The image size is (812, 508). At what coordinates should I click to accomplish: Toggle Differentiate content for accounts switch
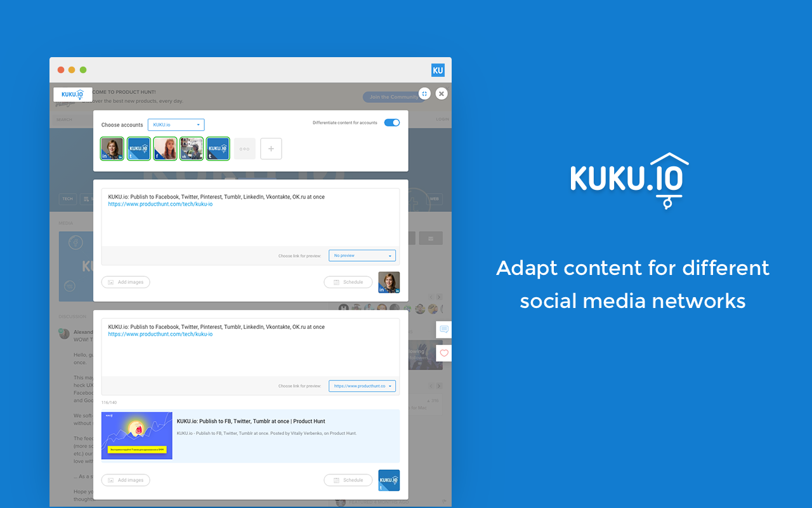tap(392, 123)
